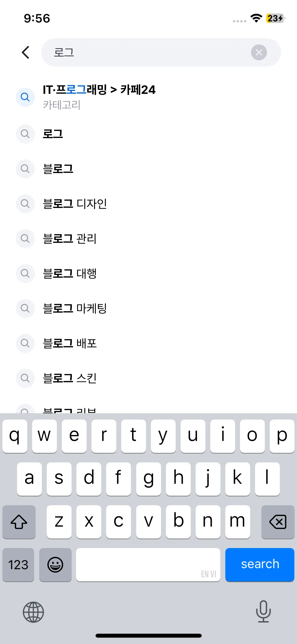
Task: Tap the magnifier icon beside 블로그 관리
Action: pos(25,239)
